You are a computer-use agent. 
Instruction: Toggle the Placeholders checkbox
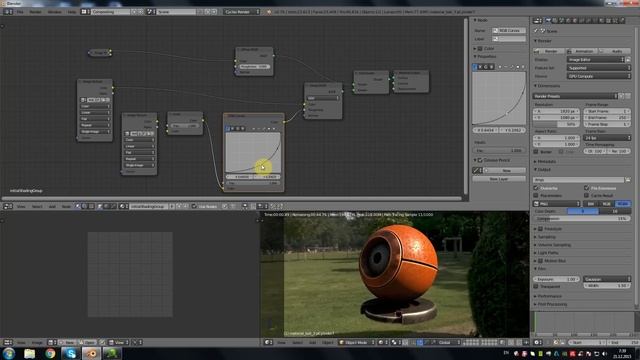[536, 196]
